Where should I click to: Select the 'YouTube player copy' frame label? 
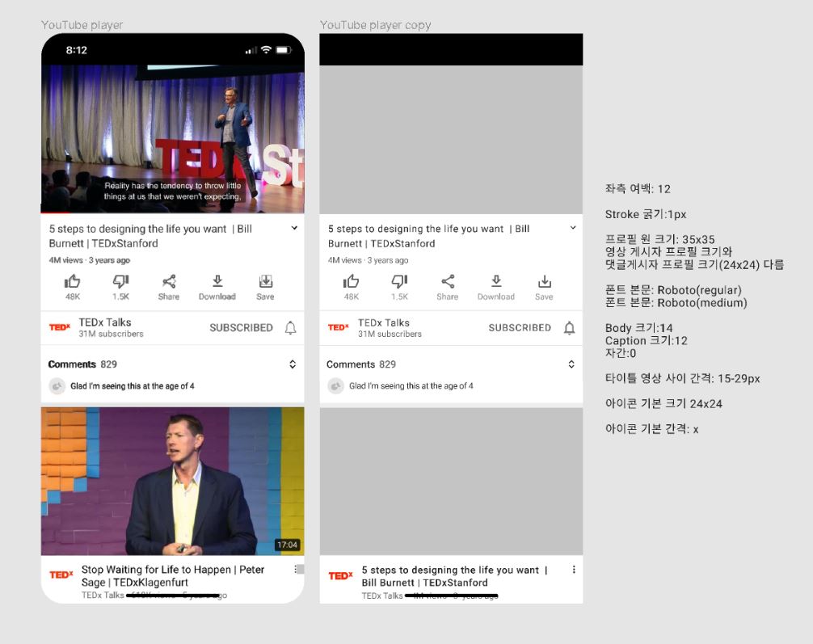376,25
